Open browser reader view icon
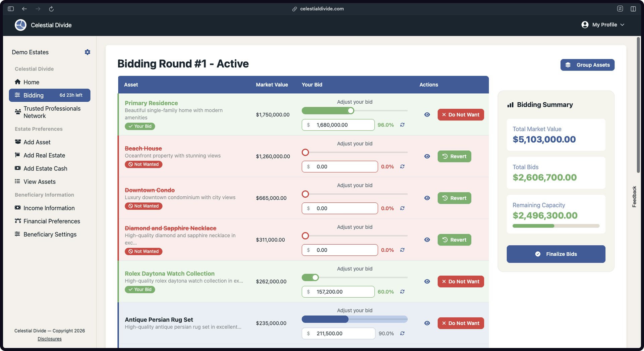644x351 pixels. tap(620, 9)
